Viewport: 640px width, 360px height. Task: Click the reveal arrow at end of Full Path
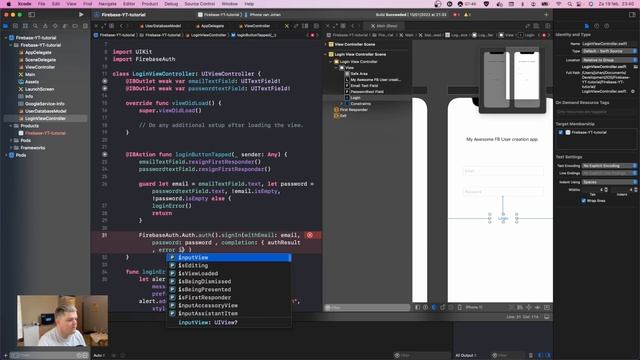pyautogui.click(x=633, y=91)
